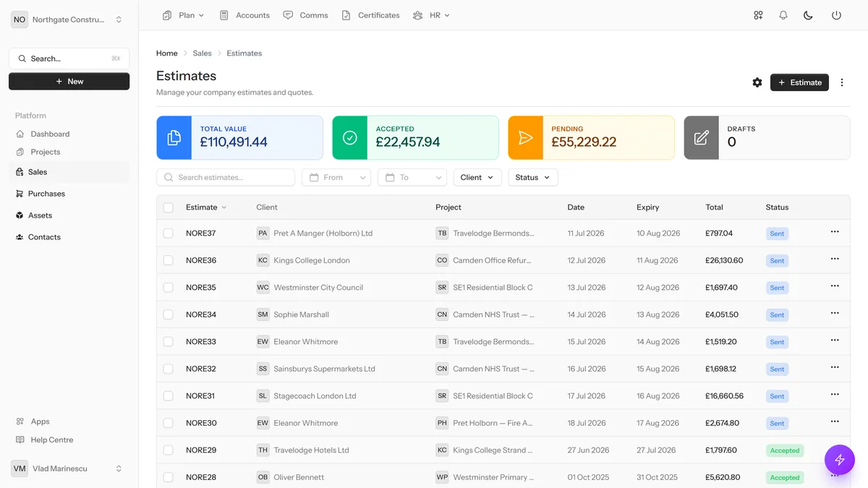Click the sidebar Search box
Screen dimensions: 868x488
tap(69, 59)
